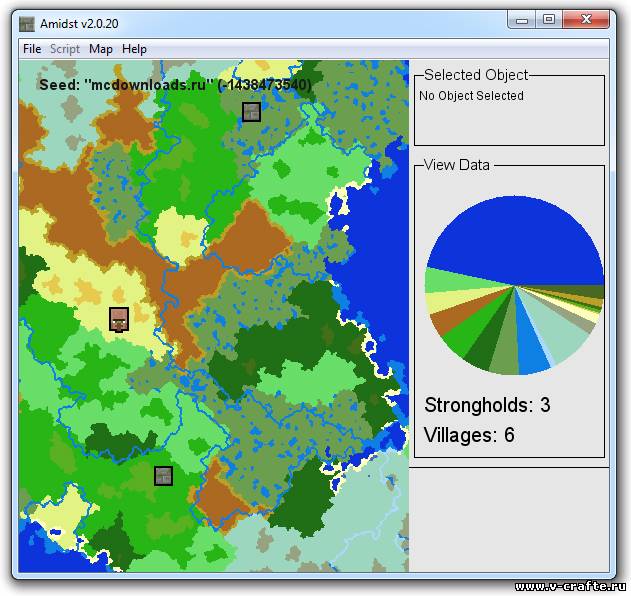This screenshot has width=631, height=596.
Task: Minimize the Amidst window
Action: tap(521, 19)
